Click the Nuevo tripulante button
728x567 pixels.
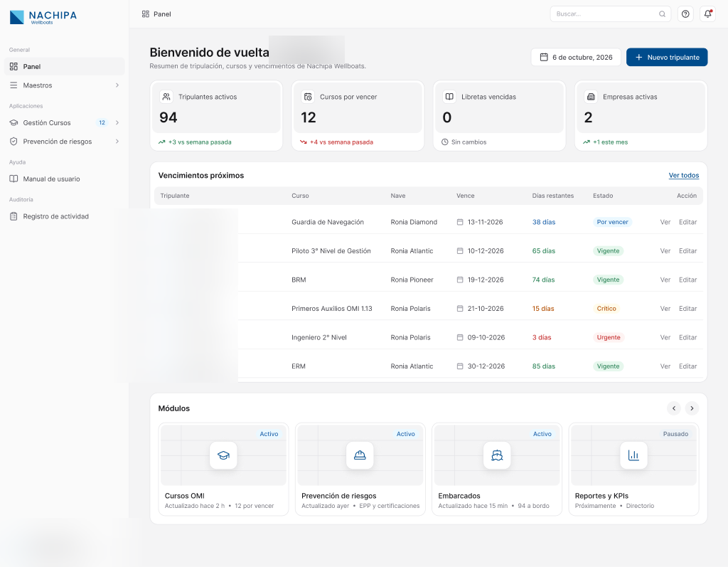[x=667, y=57]
